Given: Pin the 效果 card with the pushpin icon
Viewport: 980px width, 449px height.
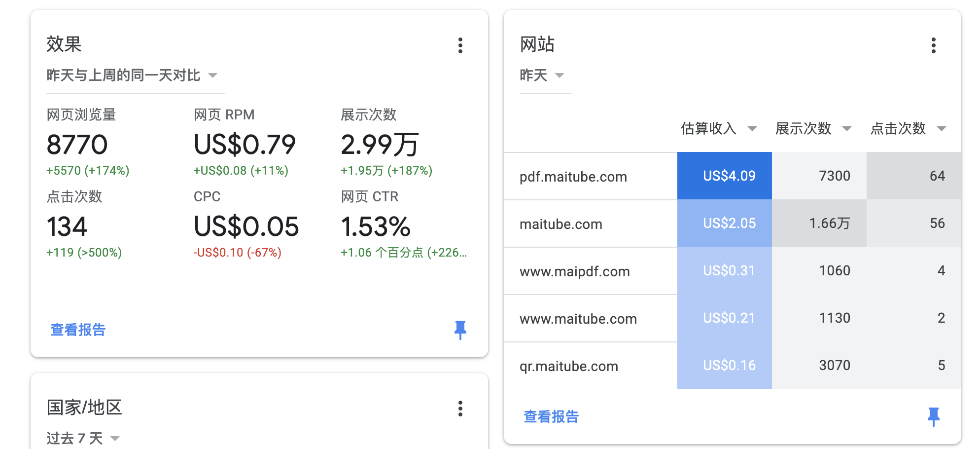Looking at the screenshot, I should 460,330.
